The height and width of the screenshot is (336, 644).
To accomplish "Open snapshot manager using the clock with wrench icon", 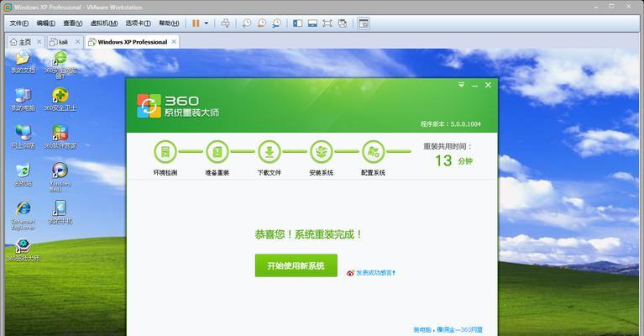I will click(x=277, y=24).
